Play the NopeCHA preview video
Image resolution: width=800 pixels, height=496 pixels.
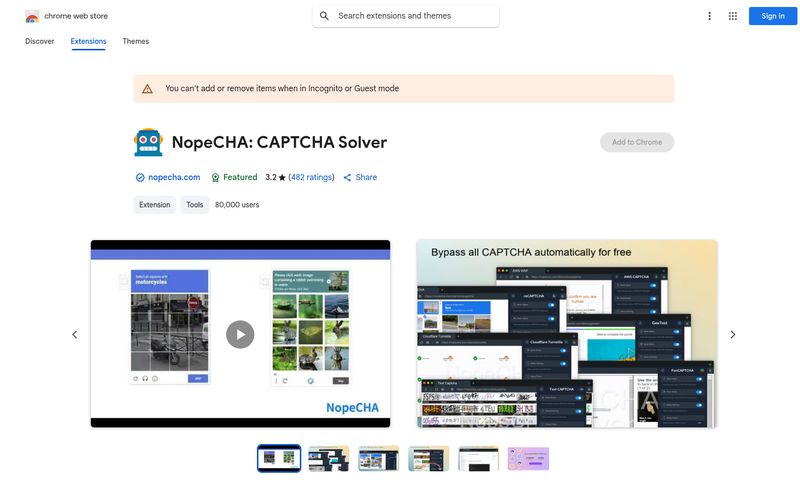pos(240,334)
